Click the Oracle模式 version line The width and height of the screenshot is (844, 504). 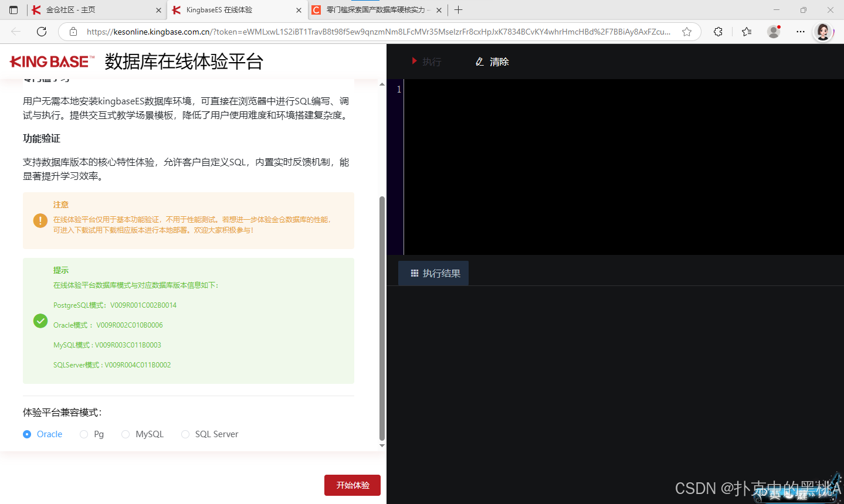tap(108, 325)
